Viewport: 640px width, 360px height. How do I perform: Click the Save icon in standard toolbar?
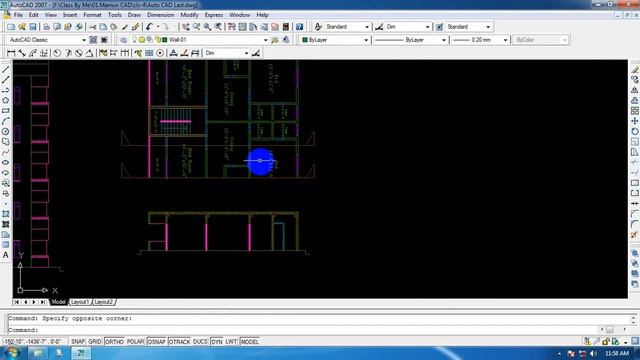33,27
